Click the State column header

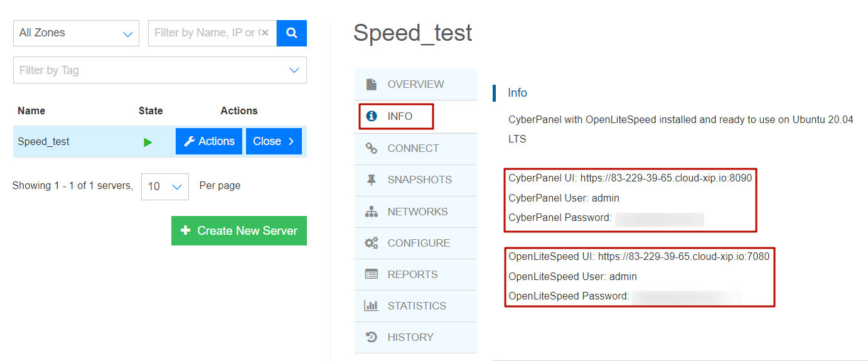[x=151, y=110]
